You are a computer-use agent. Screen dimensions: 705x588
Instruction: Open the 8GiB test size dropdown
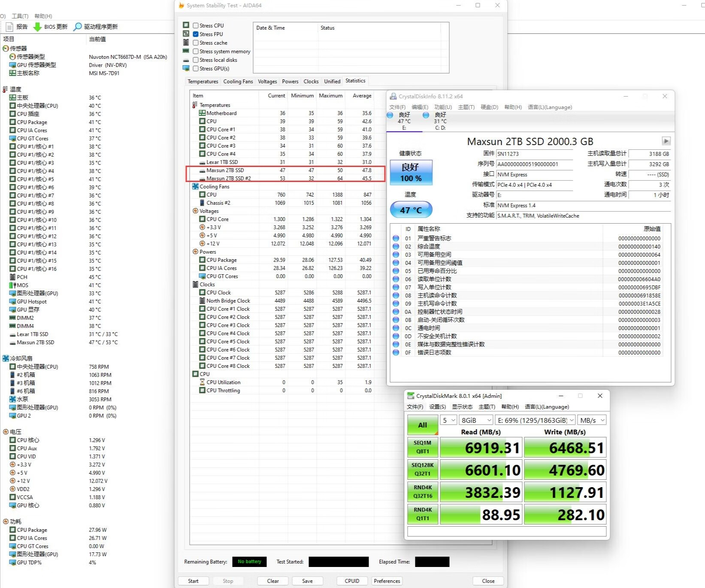(x=476, y=420)
